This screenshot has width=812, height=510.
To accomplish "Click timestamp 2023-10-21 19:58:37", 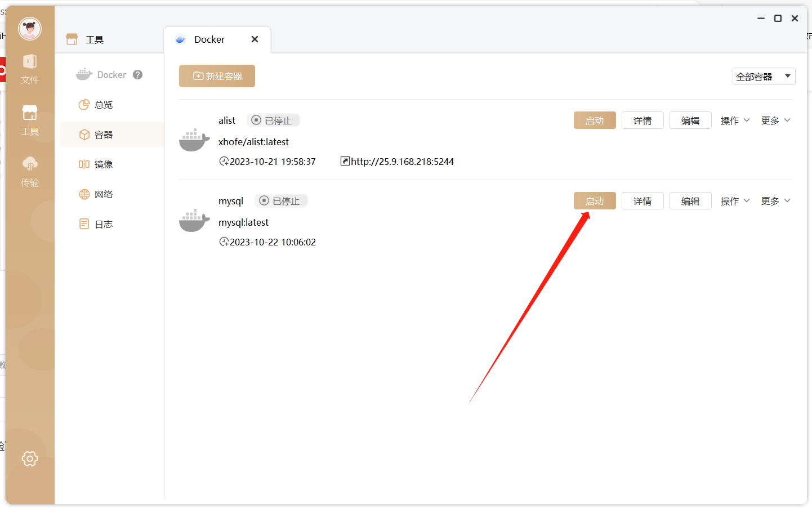I will coord(273,162).
